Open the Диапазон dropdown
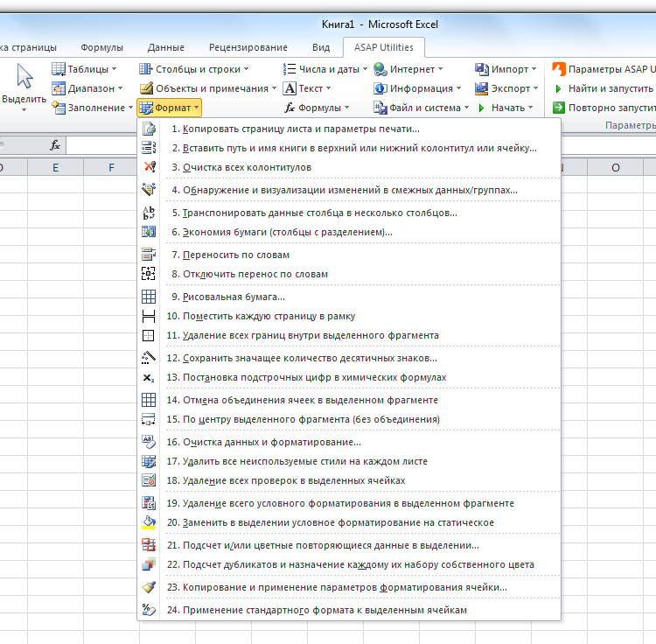The width and height of the screenshot is (656, 644). [87, 88]
